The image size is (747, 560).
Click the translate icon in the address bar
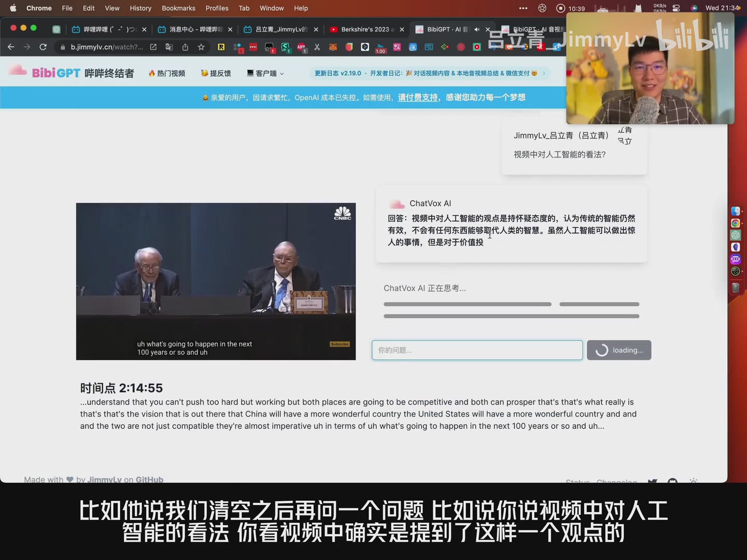coord(169,47)
